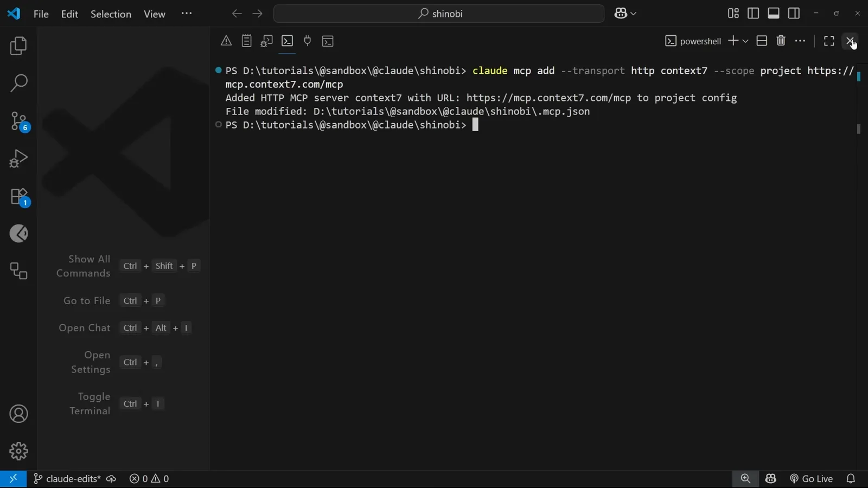Switch to the Debug Console panel tab
The height and width of the screenshot is (488, 868).
tap(266, 41)
